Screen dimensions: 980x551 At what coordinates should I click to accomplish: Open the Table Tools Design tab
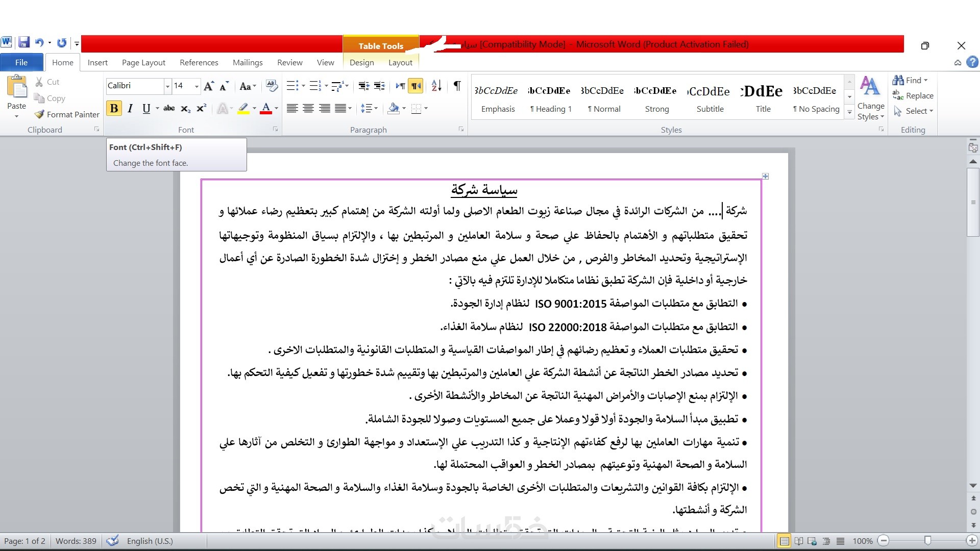pyautogui.click(x=361, y=62)
